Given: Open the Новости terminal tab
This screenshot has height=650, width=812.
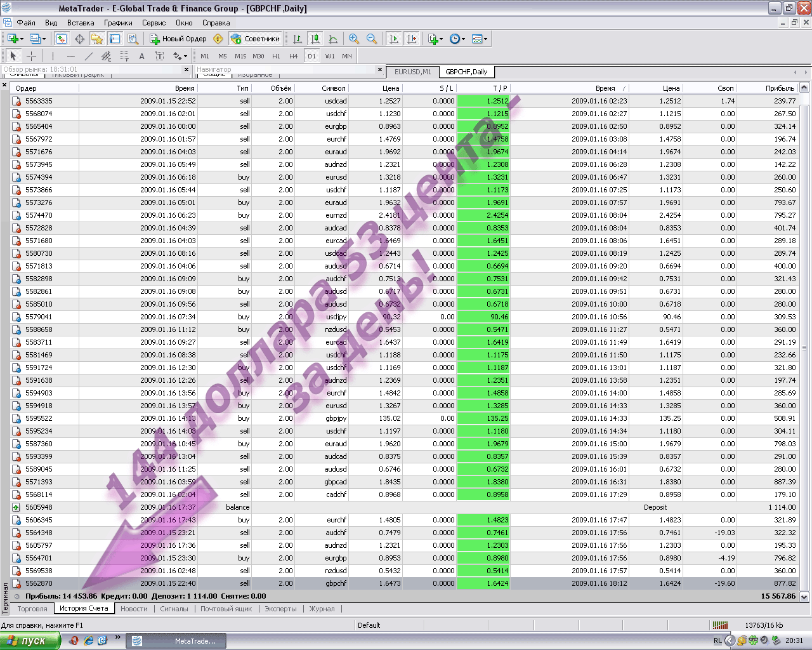Looking at the screenshot, I should click(x=134, y=609).
